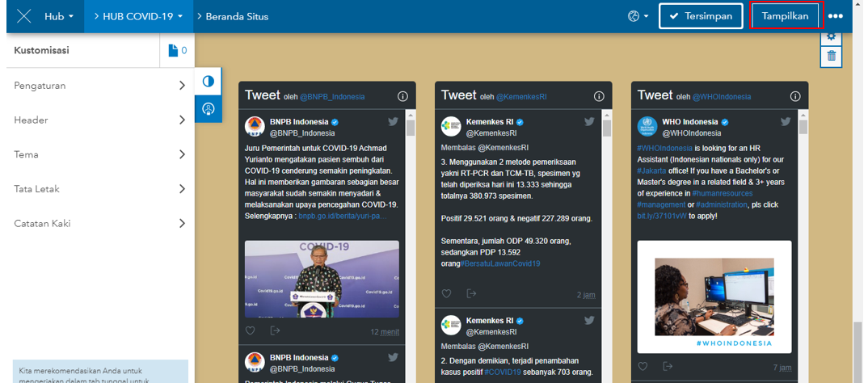Click Twitter bird icon on first Kemenkes tweet

coord(589,122)
